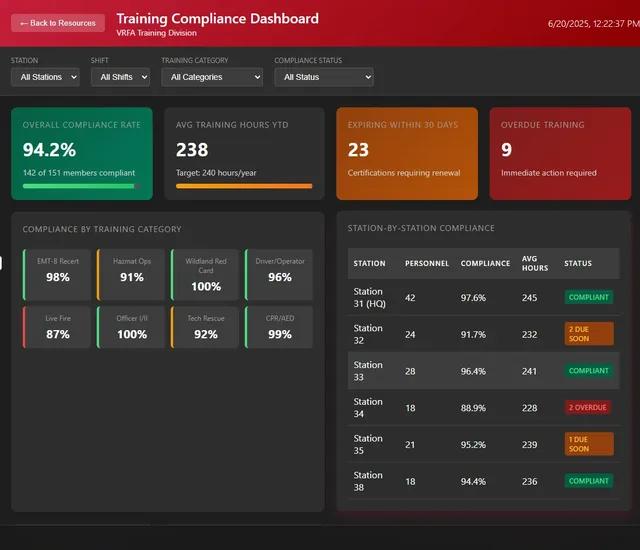
Task: Click the VRFA Training Division subtitle
Action: pos(156,33)
